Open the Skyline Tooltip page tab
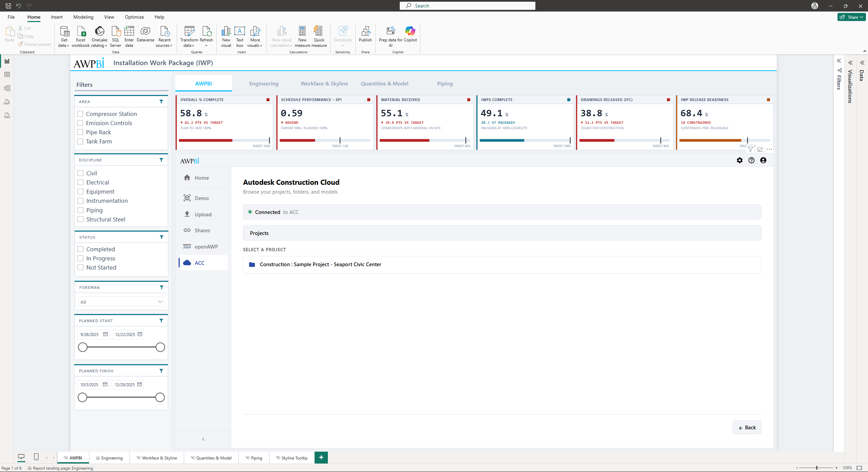The height and width of the screenshot is (472, 868). (x=292, y=458)
